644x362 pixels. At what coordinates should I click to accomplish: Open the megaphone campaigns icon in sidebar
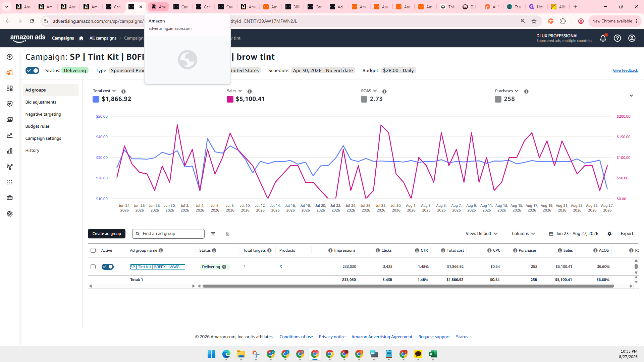click(10, 72)
